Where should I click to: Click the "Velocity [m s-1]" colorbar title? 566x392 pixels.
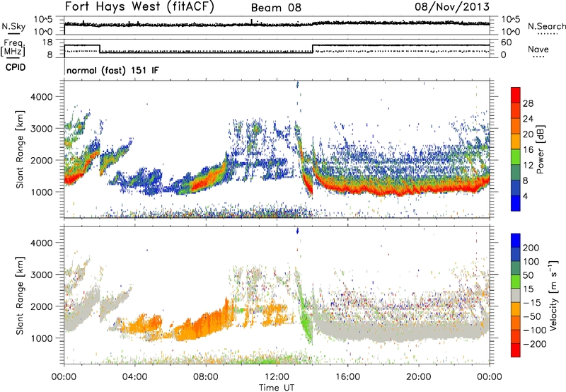tap(553, 295)
